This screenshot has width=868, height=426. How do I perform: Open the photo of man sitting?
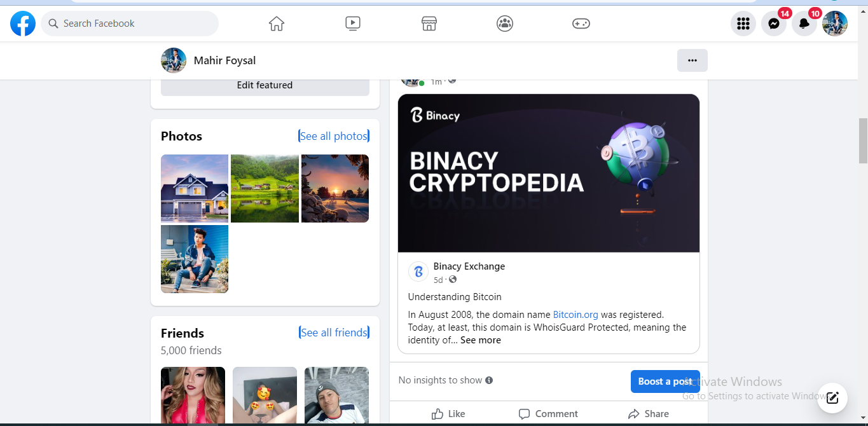[195, 259]
